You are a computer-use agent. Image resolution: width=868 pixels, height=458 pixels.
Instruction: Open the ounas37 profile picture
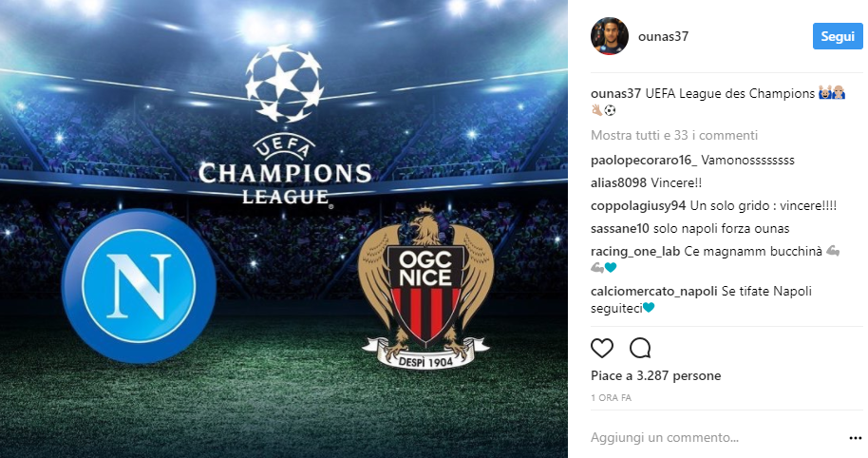[x=610, y=36]
